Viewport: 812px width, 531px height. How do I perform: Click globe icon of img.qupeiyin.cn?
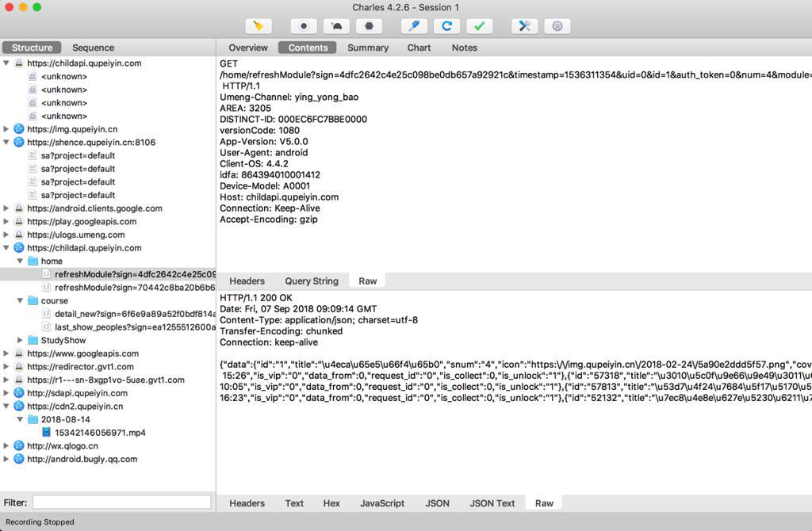19,129
